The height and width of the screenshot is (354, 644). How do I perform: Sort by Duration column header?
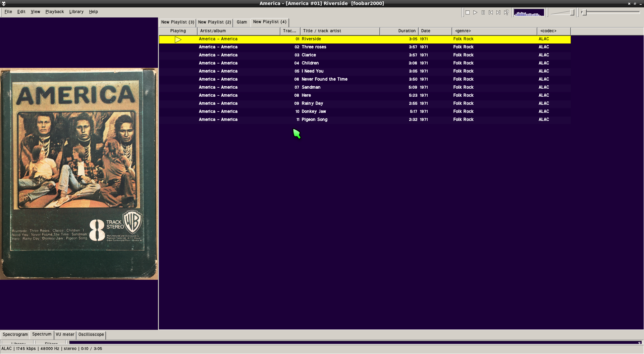coord(399,31)
